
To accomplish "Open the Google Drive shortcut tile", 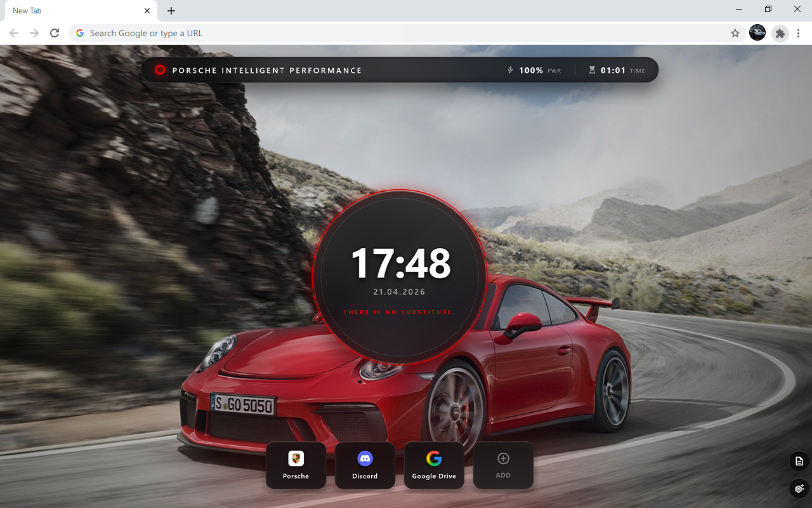I will click(x=434, y=465).
